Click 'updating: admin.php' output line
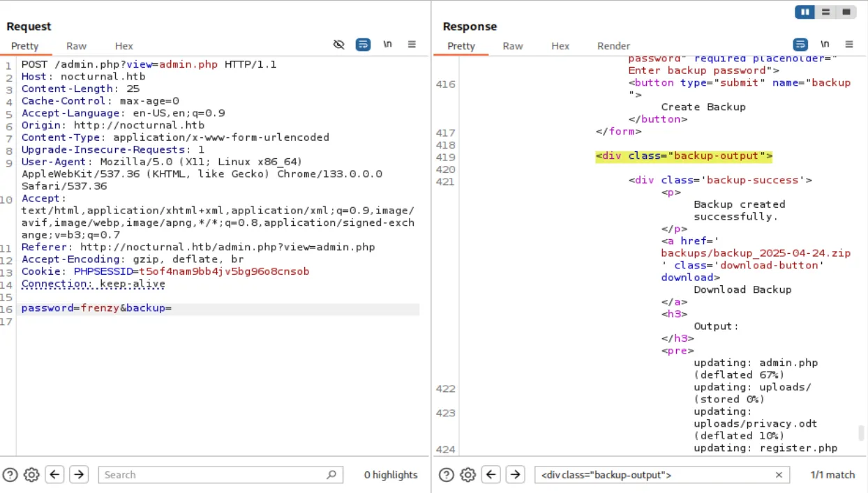 coord(756,363)
